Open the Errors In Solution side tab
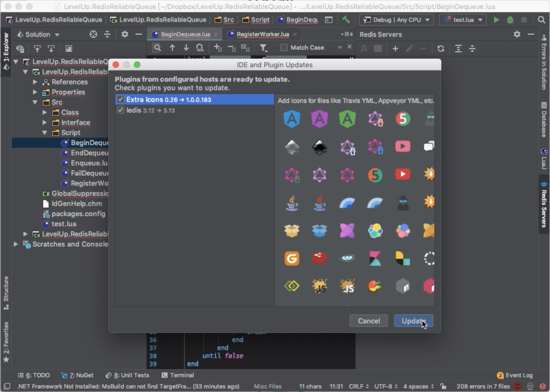 (544, 62)
